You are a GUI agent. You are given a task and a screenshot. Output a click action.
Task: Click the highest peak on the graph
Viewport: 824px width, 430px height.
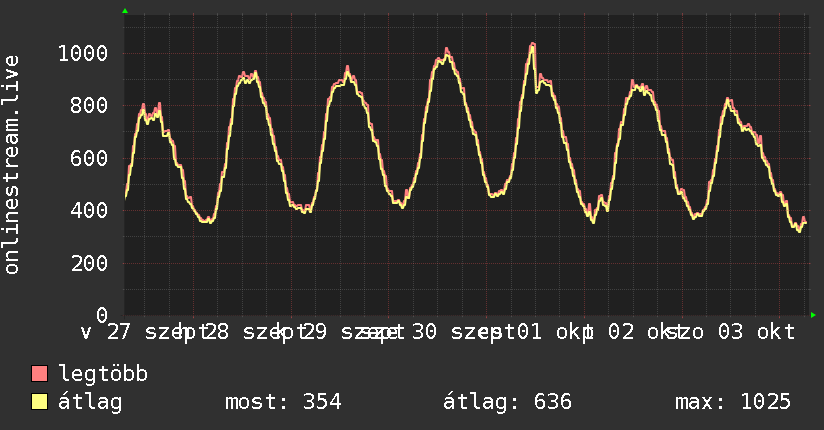(533, 44)
